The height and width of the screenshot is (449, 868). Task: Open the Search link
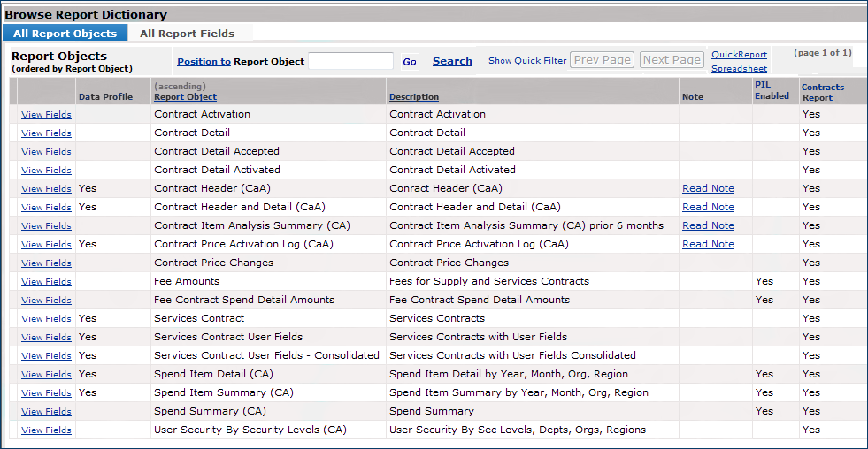click(452, 61)
